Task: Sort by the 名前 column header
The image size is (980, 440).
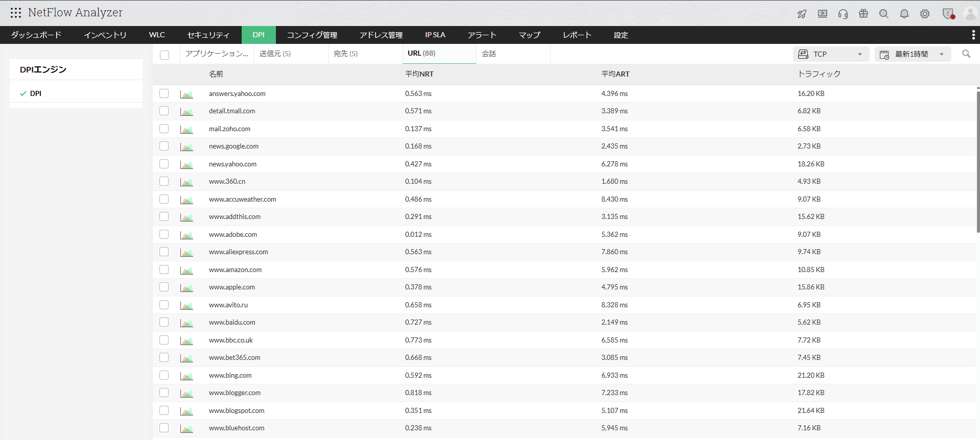Action: pyautogui.click(x=216, y=74)
